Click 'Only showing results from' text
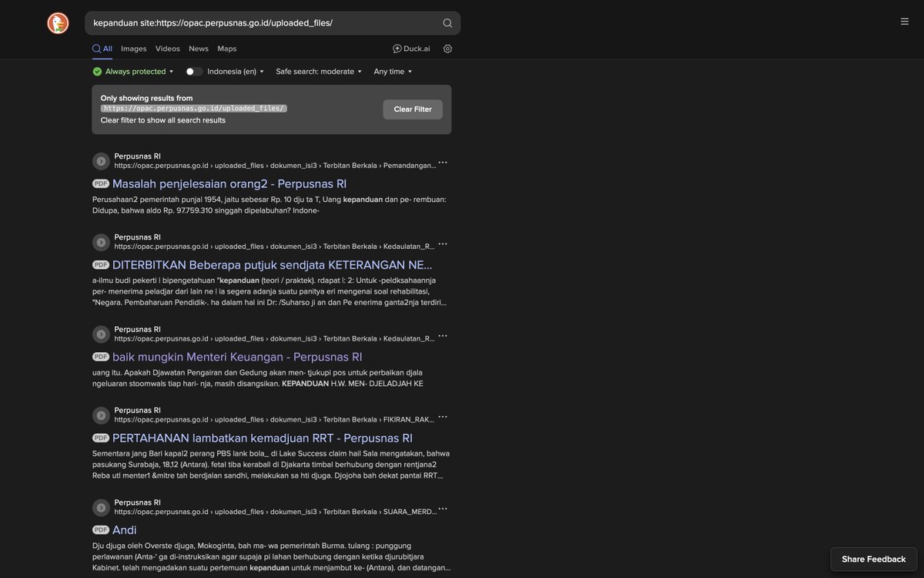Viewport: 924px width, 578px height. [146, 98]
